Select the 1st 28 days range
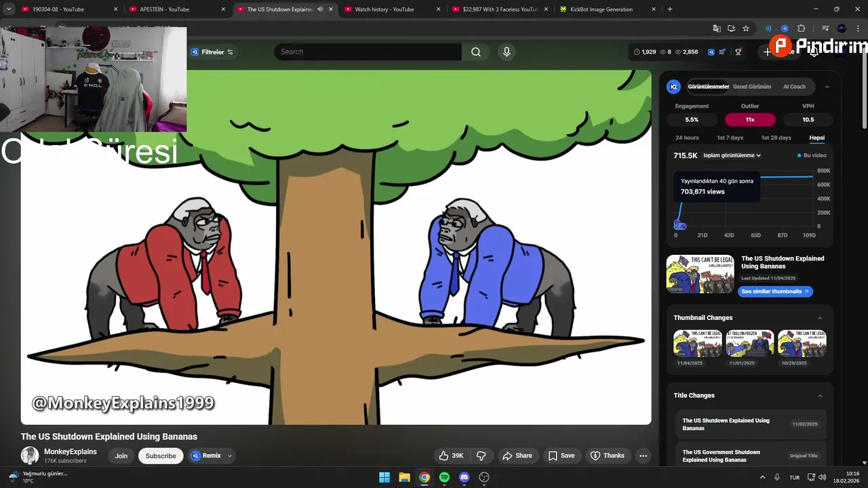 [776, 138]
